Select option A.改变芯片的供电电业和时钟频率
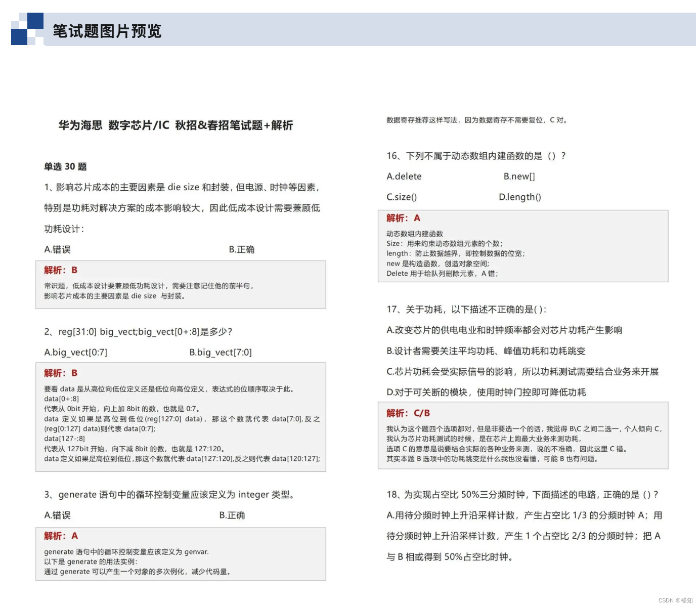The image size is (700, 608). click(504, 330)
